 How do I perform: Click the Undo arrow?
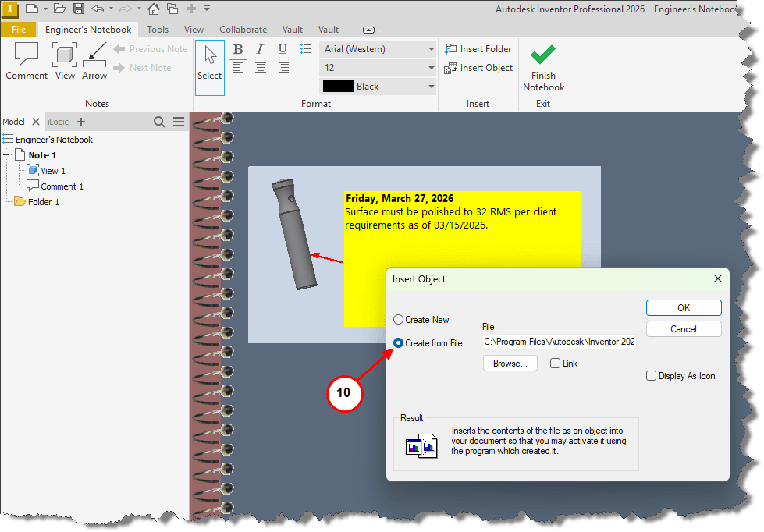pos(98,9)
